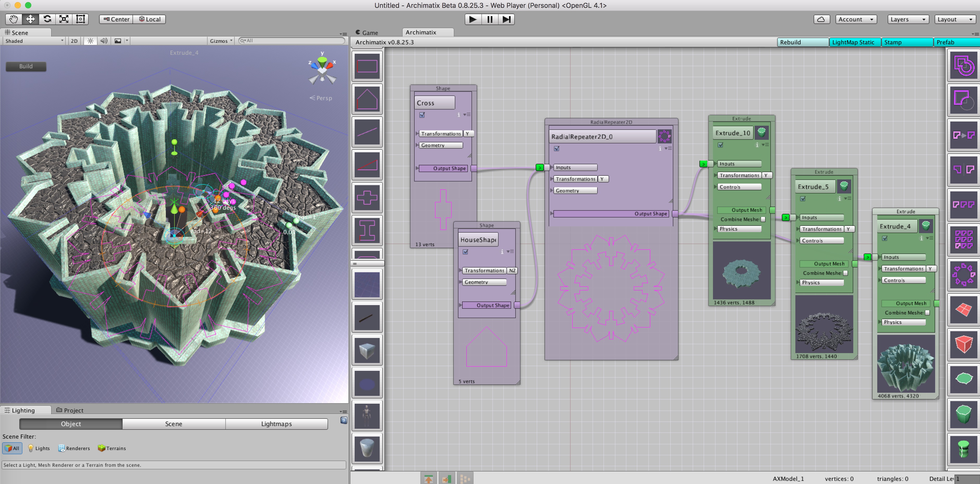Click the Stamp button

pyautogui.click(x=907, y=42)
